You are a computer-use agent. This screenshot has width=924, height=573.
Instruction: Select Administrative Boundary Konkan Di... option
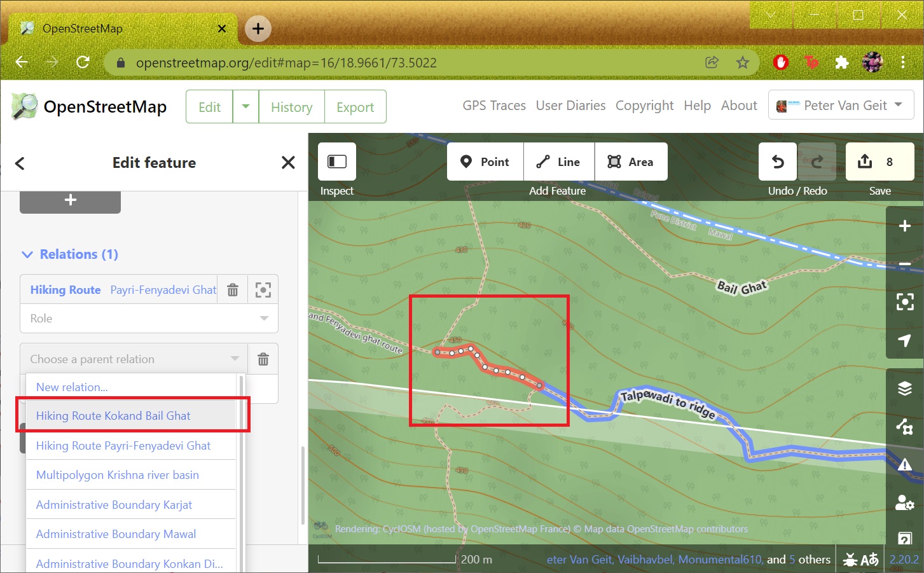pyautogui.click(x=131, y=563)
